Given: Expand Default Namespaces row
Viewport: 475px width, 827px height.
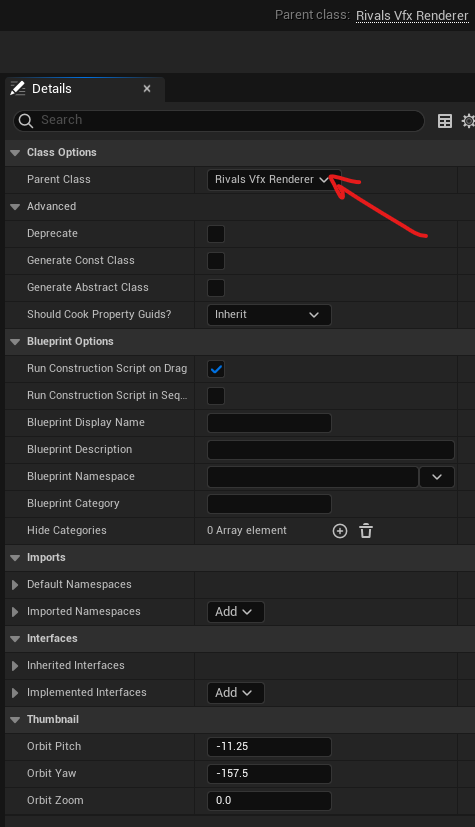Looking at the screenshot, I should pos(15,585).
